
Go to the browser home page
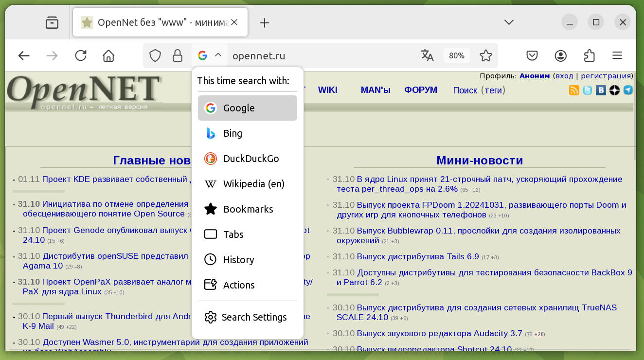(x=108, y=55)
